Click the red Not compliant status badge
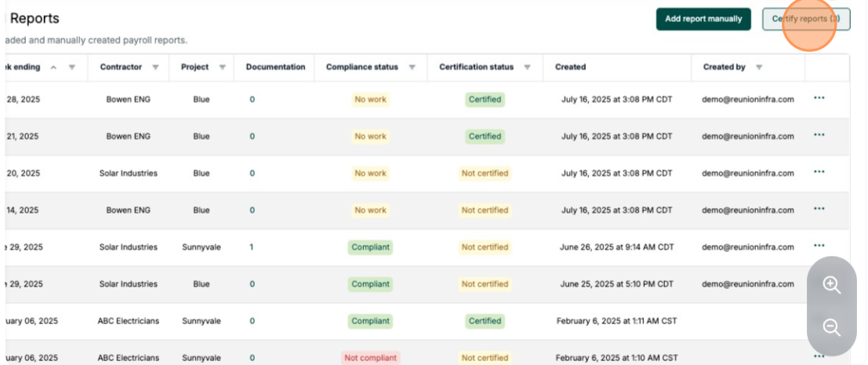 pos(370,358)
